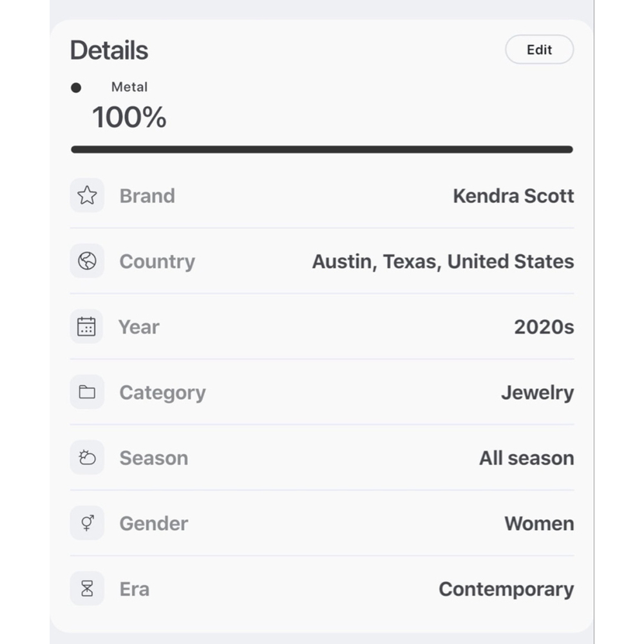
Task: Select the Women gender value
Action: pos(539,524)
